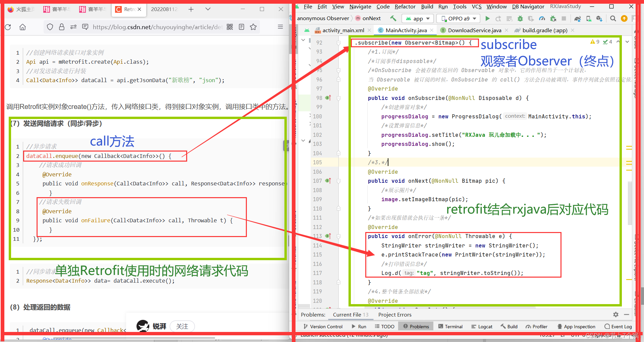Open Problems panel settings gear
The width and height of the screenshot is (644, 342).
pyautogui.click(x=616, y=315)
